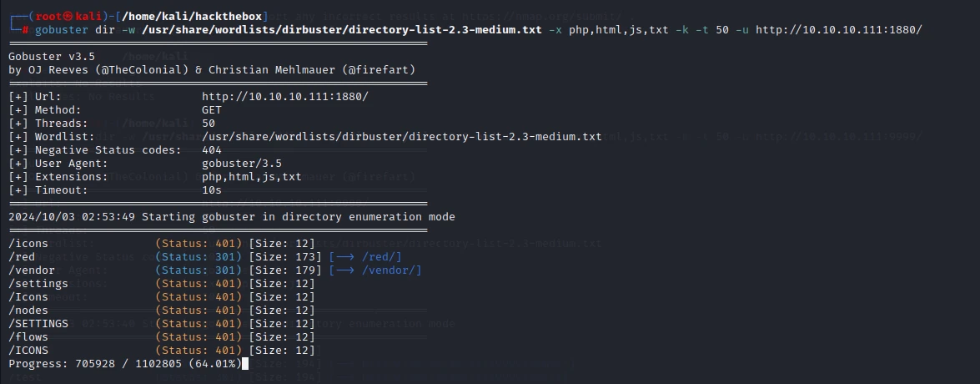The height and width of the screenshot is (384, 980).
Task: Select the /settings result entry
Action: point(162,283)
